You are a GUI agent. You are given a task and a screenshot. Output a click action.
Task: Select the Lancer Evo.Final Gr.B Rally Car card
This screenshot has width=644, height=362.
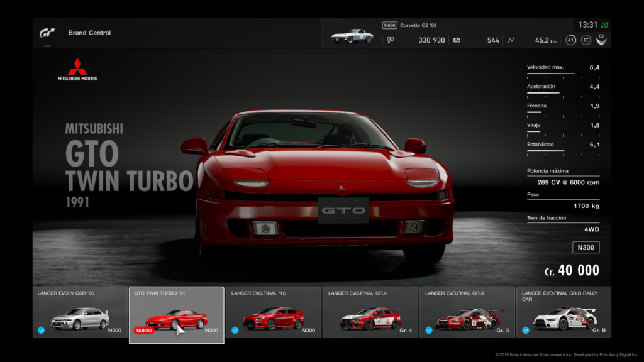click(x=564, y=312)
